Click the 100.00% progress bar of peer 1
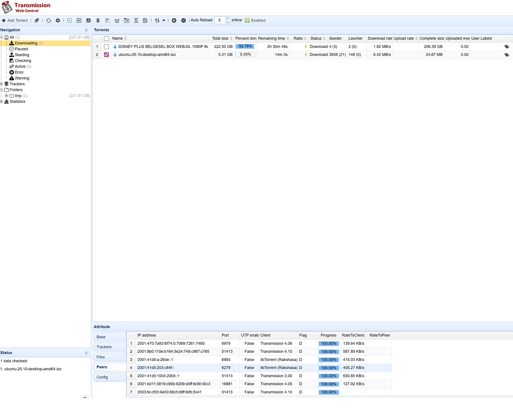Screen dimensions: 513x420 328,343
